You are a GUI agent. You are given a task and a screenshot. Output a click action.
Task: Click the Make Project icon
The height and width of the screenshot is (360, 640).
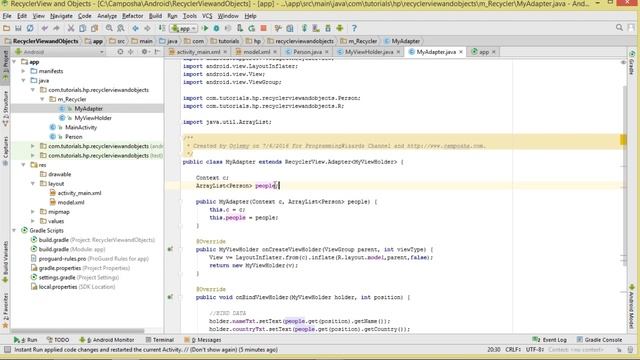162,28
